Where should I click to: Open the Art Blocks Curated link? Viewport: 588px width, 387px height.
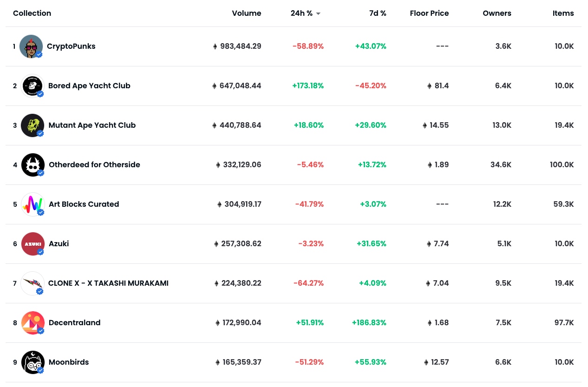(x=84, y=204)
